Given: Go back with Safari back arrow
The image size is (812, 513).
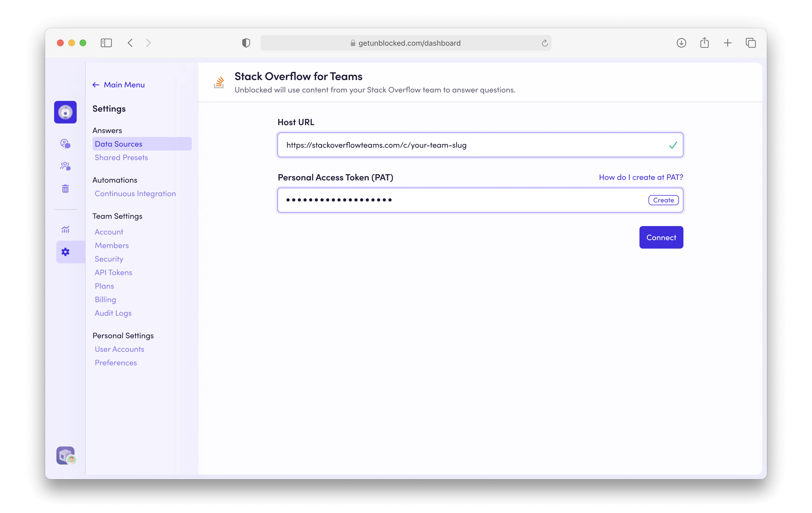Looking at the screenshot, I should (x=130, y=43).
